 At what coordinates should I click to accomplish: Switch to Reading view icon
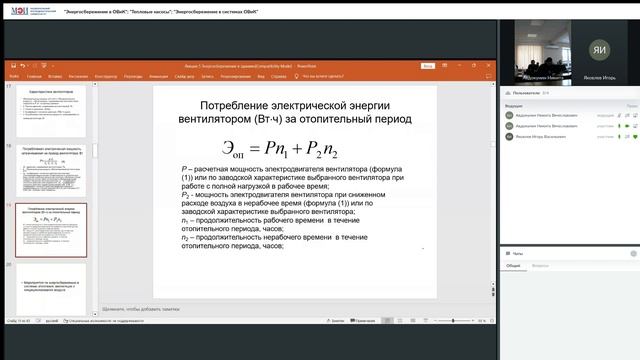[413, 321]
